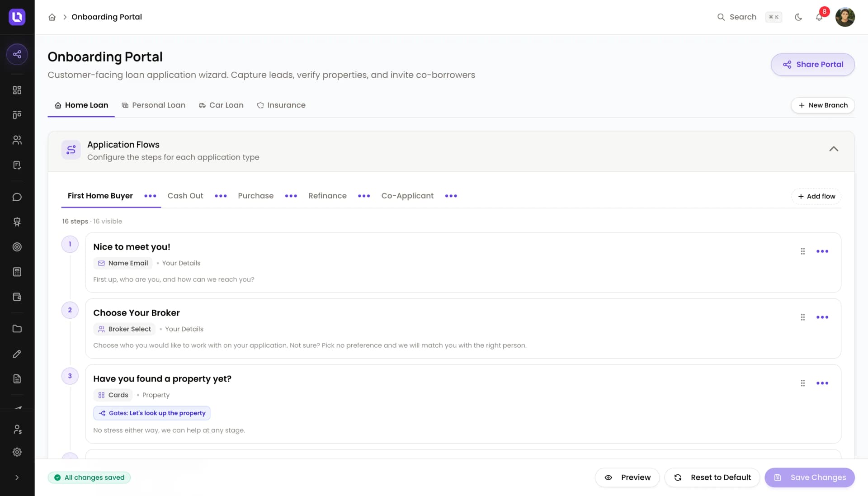Switch to the Insurance tab

pos(281,105)
